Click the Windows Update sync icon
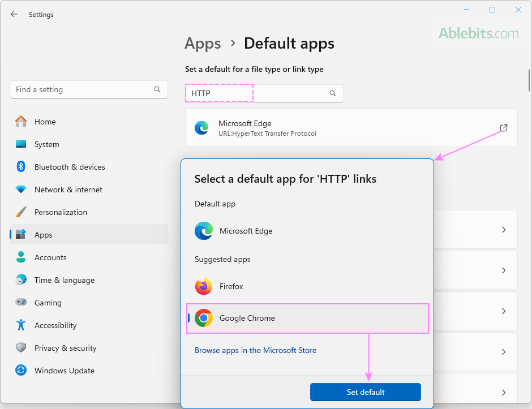 pyautogui.click(x=21, y=370)
